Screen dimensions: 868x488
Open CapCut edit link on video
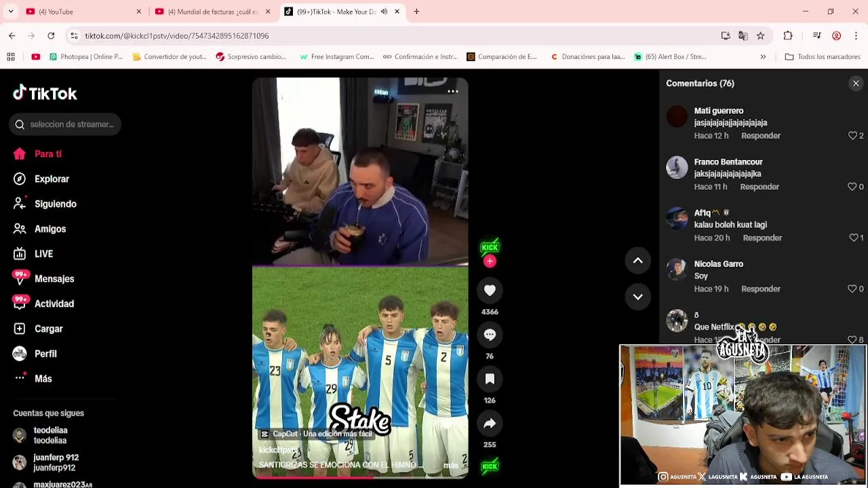coord(317,434)
